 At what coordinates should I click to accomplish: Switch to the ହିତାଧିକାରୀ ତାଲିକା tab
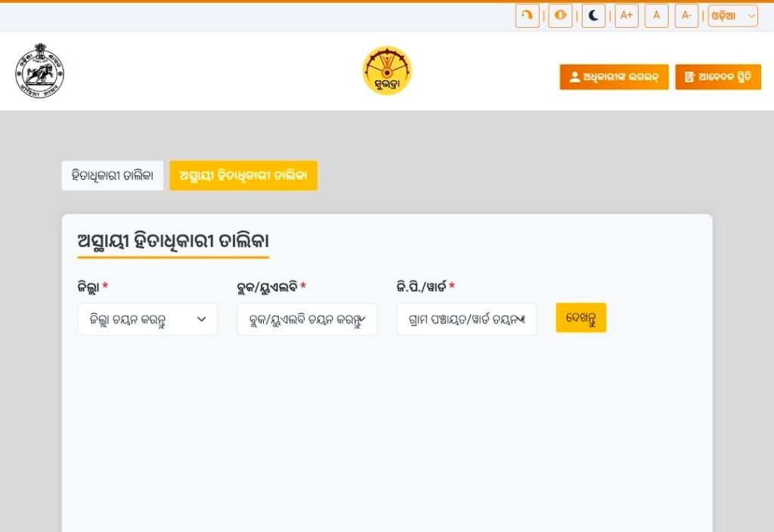(112, 175)
